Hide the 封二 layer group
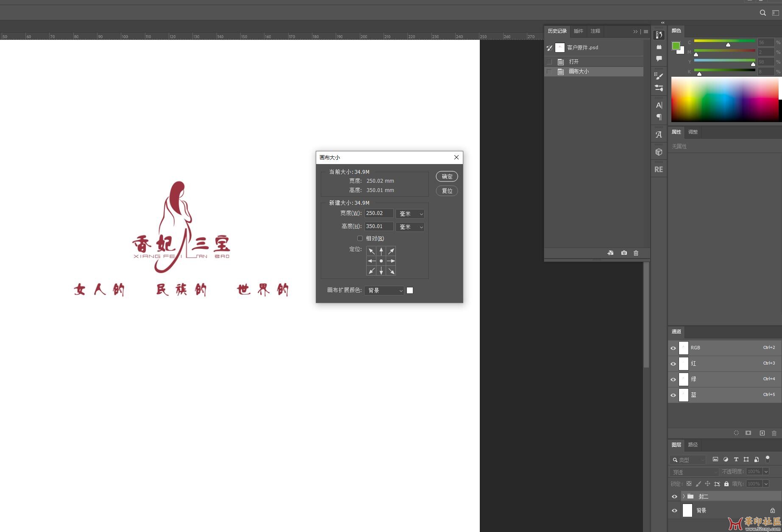This screenshot has width=782, height=532. pyautogui.click(x=674, y=496)
